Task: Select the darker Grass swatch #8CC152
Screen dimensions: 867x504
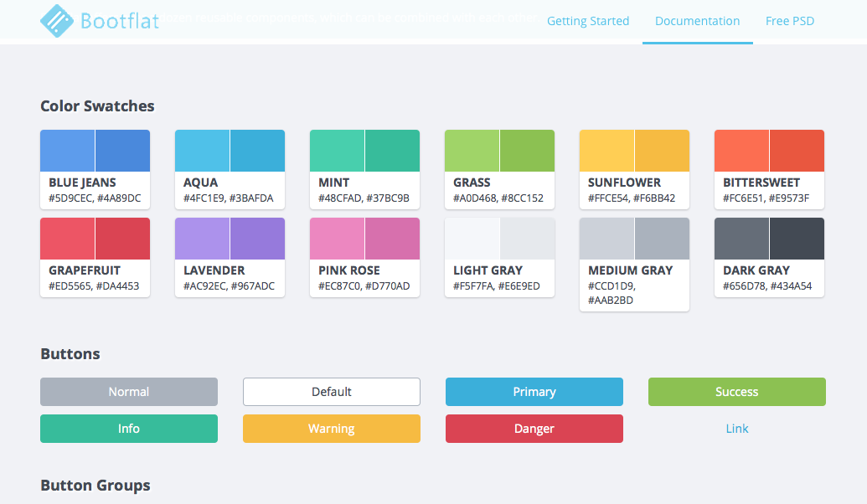Action: coord(528,151)
